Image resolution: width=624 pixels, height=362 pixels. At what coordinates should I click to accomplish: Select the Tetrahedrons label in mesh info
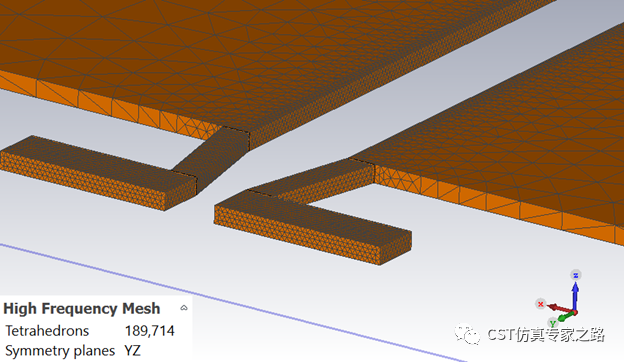(x=47, y=331)
